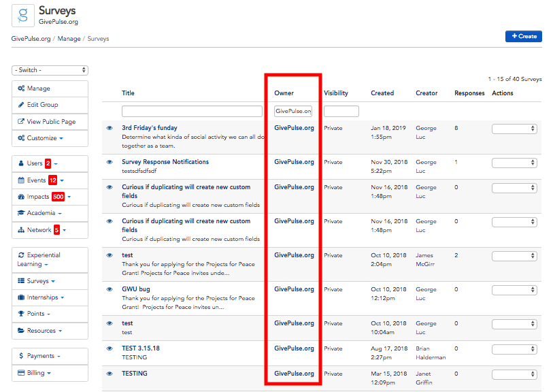Click the Owner filter input field
The image size is (553, 392).
[293, 111]
